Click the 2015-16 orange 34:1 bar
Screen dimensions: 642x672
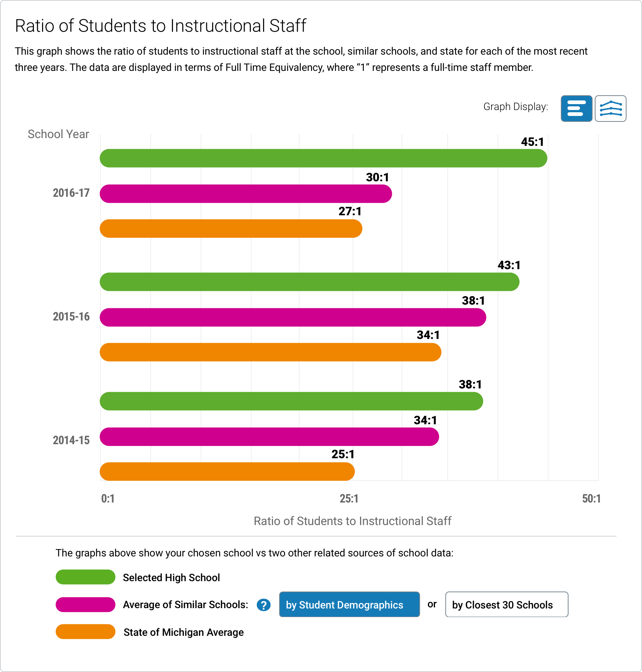[270, 352]
